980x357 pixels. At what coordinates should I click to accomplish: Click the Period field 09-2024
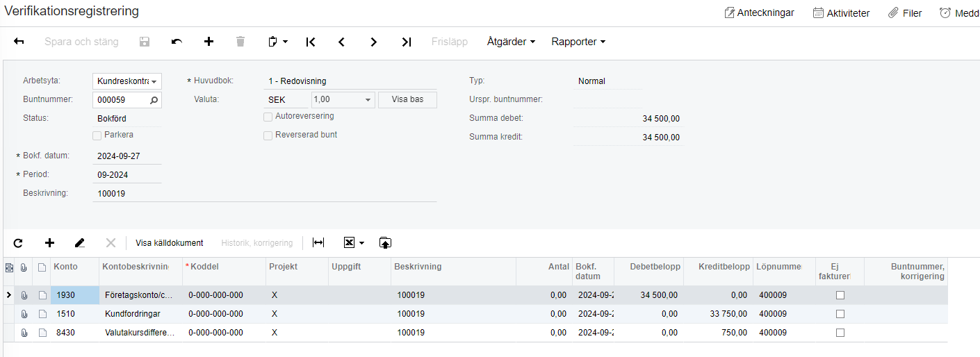click(127, 175)
